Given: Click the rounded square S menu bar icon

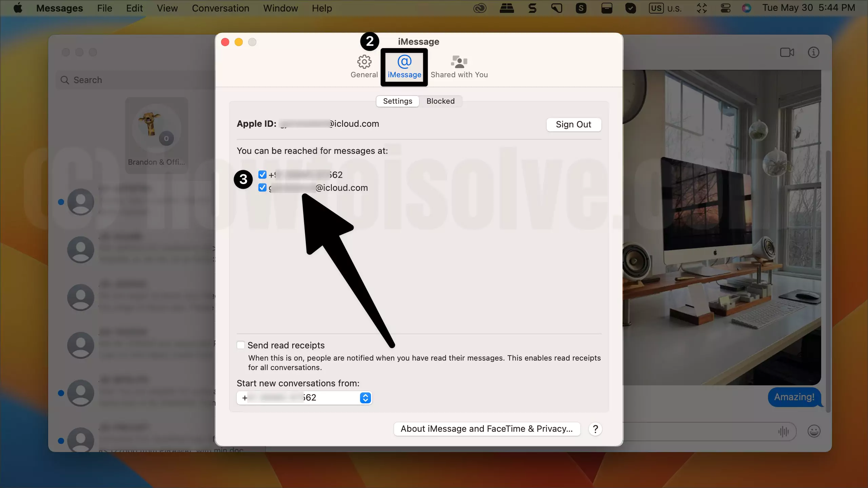Looking at the screenshot, I should [x=581, y=8].
